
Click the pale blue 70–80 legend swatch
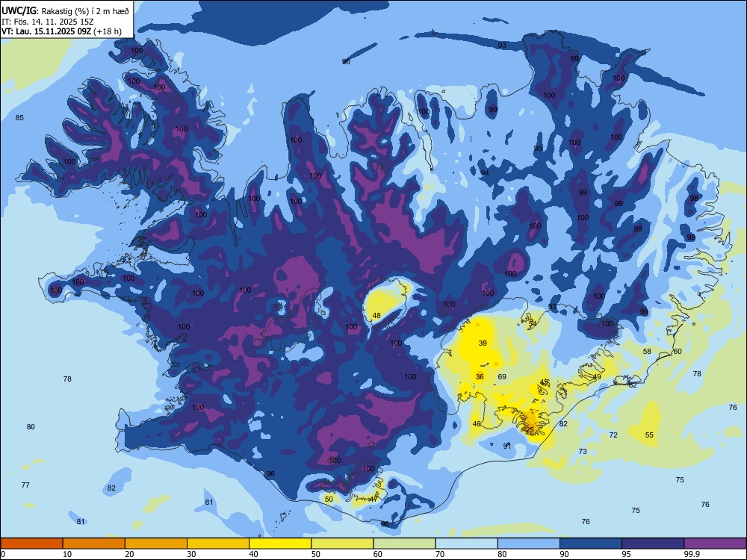(x=466, y=544)
